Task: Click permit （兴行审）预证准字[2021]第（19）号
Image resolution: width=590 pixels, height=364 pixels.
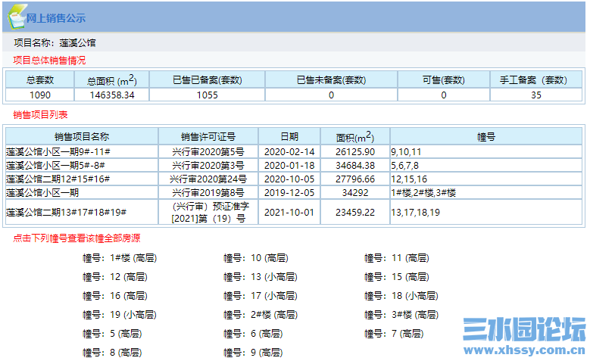Action: 208,212
